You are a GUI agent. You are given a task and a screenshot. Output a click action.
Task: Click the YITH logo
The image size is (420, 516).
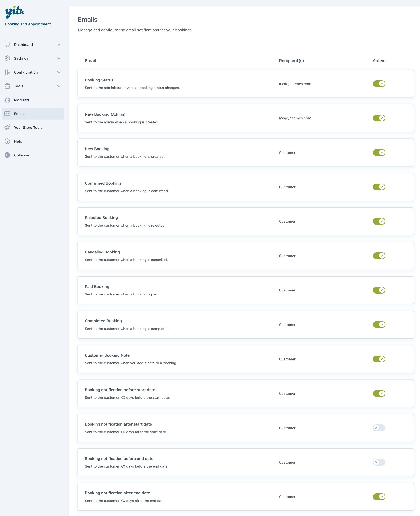15,12
